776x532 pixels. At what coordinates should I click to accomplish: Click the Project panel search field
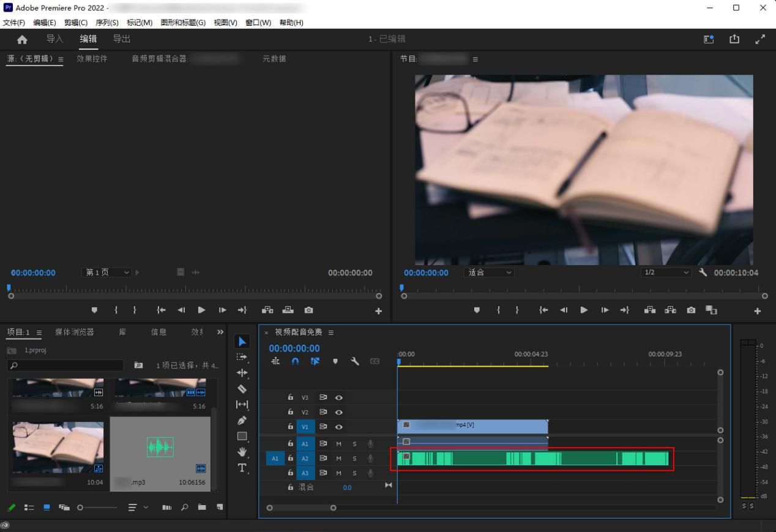65,365
